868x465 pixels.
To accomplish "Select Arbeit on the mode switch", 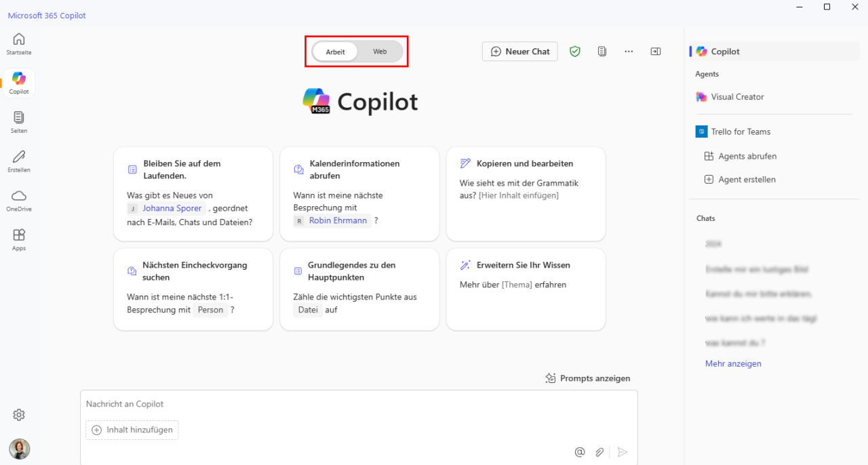I will [335, 51].
